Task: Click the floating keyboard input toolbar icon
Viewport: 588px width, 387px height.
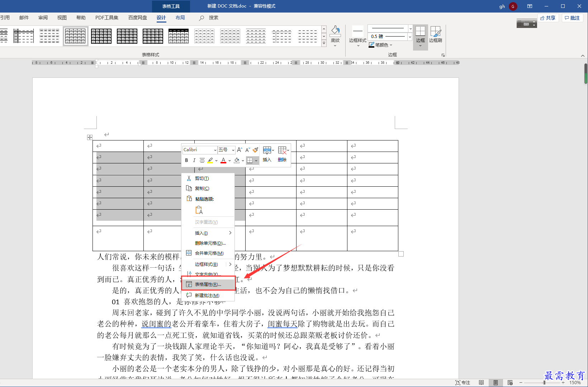Action: coord(526,24)
